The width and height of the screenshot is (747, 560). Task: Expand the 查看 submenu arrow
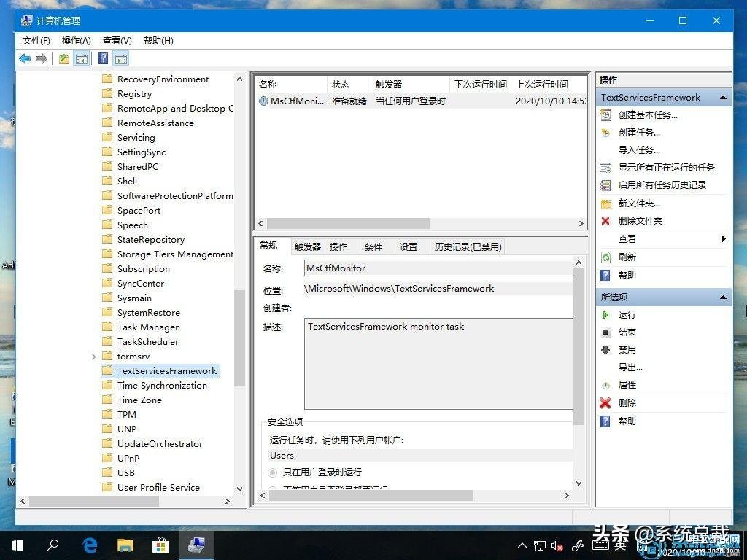[723, 239]
